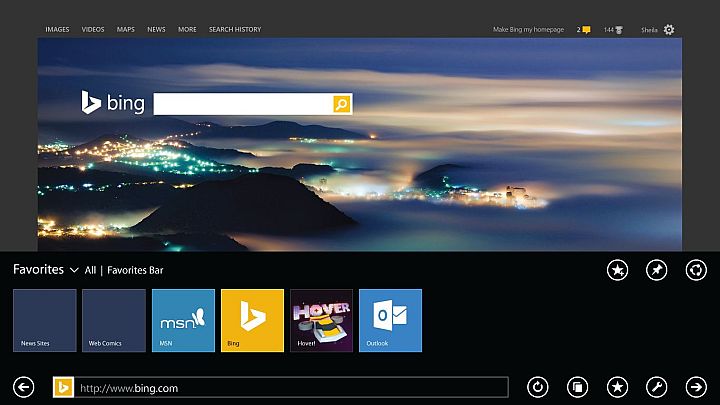This screenshot has width=720, height=405.
Task: Click the star favorites icon in the bottom bar
Action: [617, 387]
